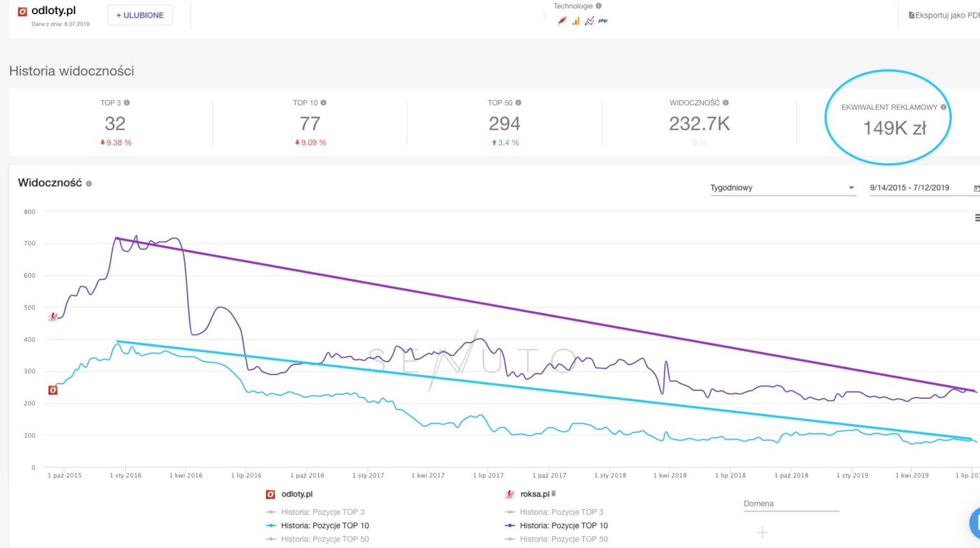Open the Tygodniowy interval dropdown
This screenshot has width=980, height=548.
[x=782, y=188]
